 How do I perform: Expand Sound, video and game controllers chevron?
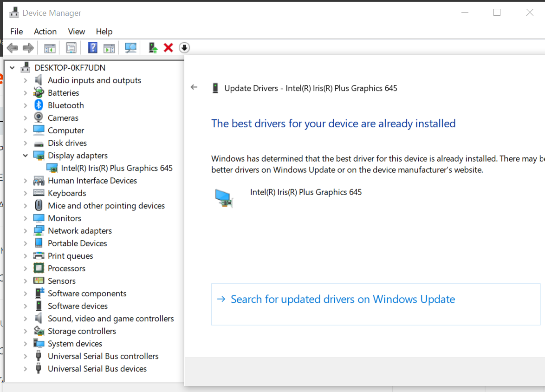pos(26,318)
